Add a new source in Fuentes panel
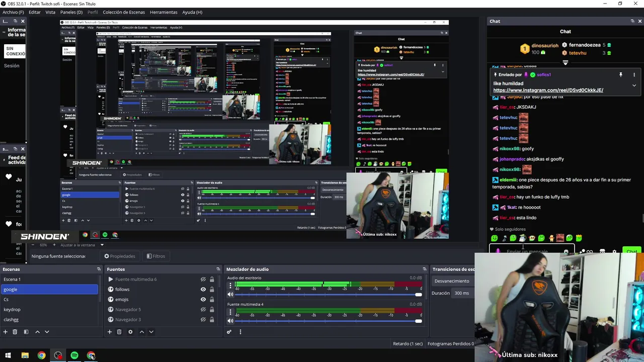The image size is (644, 362). (110, 332)
